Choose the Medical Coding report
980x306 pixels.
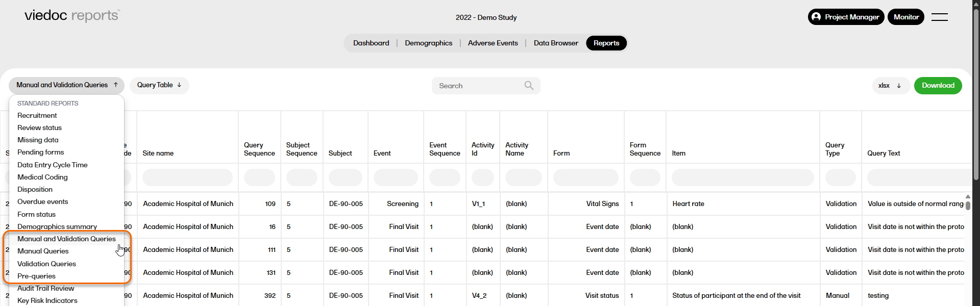point(42,177)
